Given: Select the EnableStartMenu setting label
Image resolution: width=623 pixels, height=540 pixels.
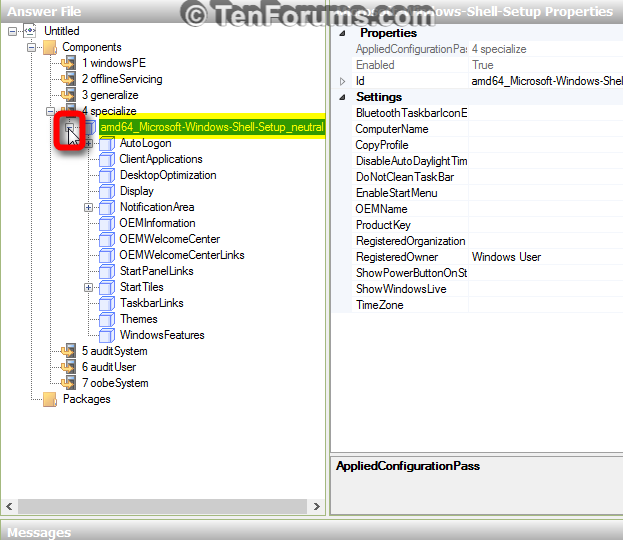Looking at the screenshot, I should pyautogui.click(x=397, y=193).
